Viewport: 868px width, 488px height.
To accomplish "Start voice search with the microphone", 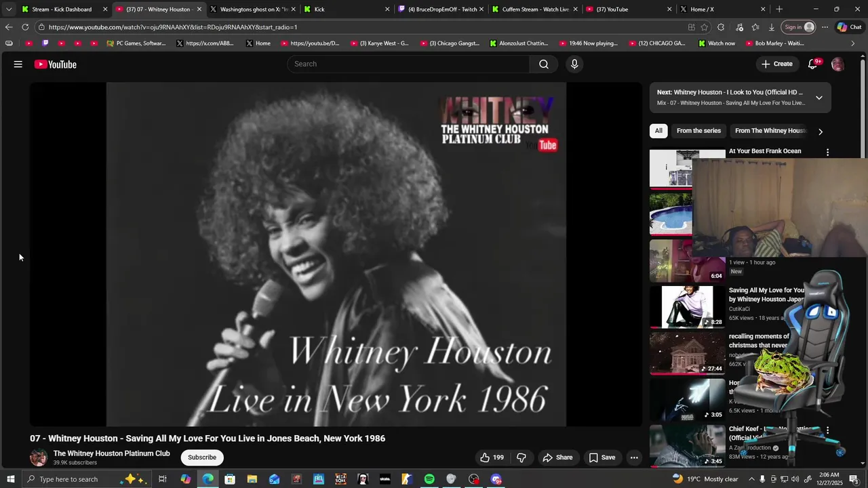I will point(574,64).
